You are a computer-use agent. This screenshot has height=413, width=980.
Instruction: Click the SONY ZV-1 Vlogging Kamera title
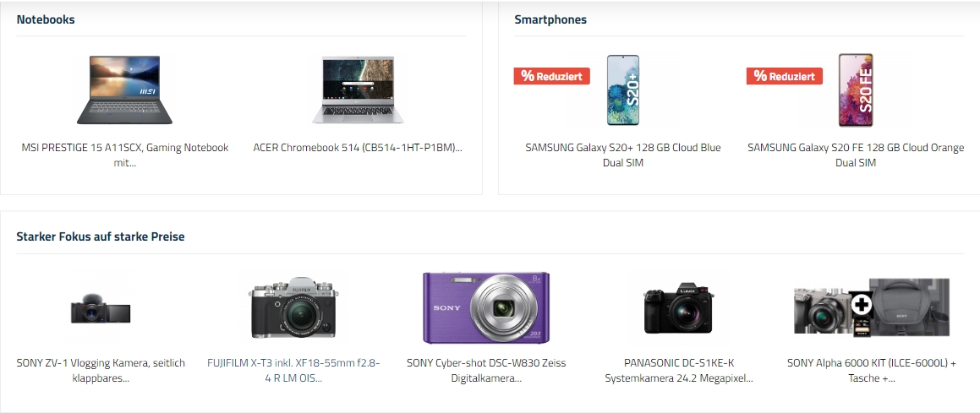pyautogui.click(x=101, y=371)
